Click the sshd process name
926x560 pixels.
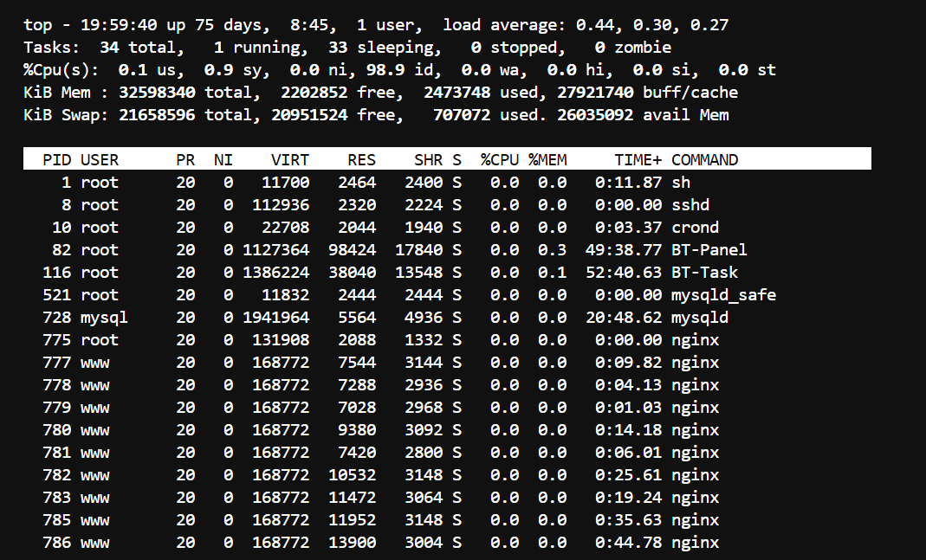click(x=690, y=205)
